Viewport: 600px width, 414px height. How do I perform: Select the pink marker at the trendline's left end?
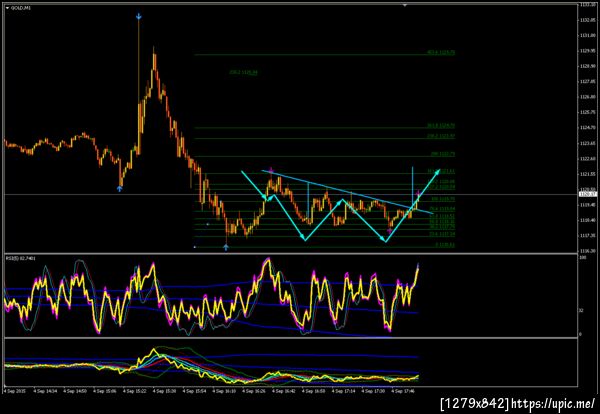coord(271,170)
